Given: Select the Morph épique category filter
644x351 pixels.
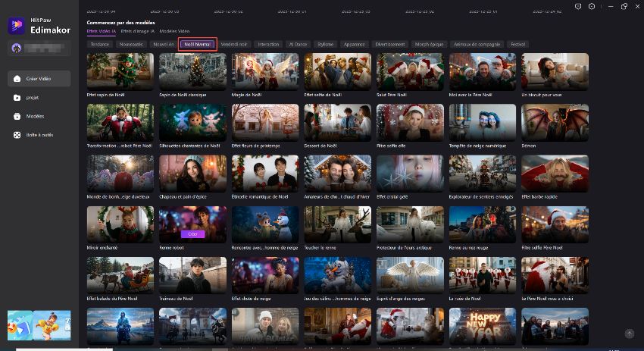Looking at the screenshot, I should (430, 45).
